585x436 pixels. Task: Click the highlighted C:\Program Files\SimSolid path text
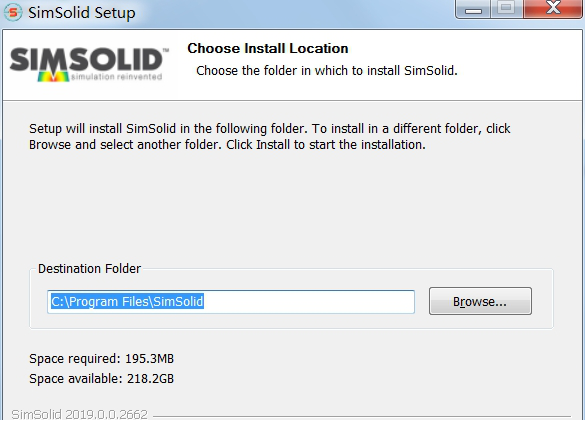pos(127,301)
